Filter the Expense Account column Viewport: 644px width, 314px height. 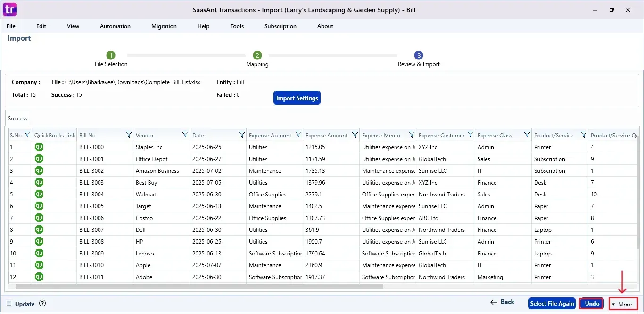click(298, 135)
